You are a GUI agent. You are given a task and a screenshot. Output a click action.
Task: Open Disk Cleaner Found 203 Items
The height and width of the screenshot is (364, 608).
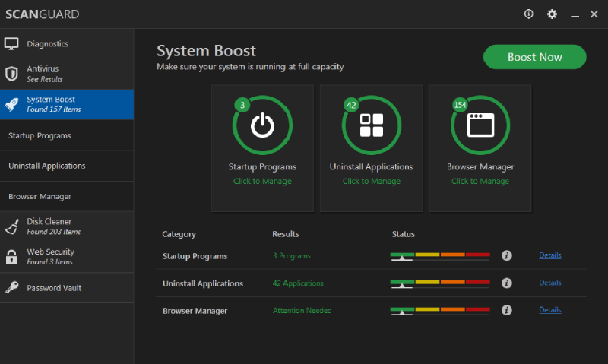point(67,226)
